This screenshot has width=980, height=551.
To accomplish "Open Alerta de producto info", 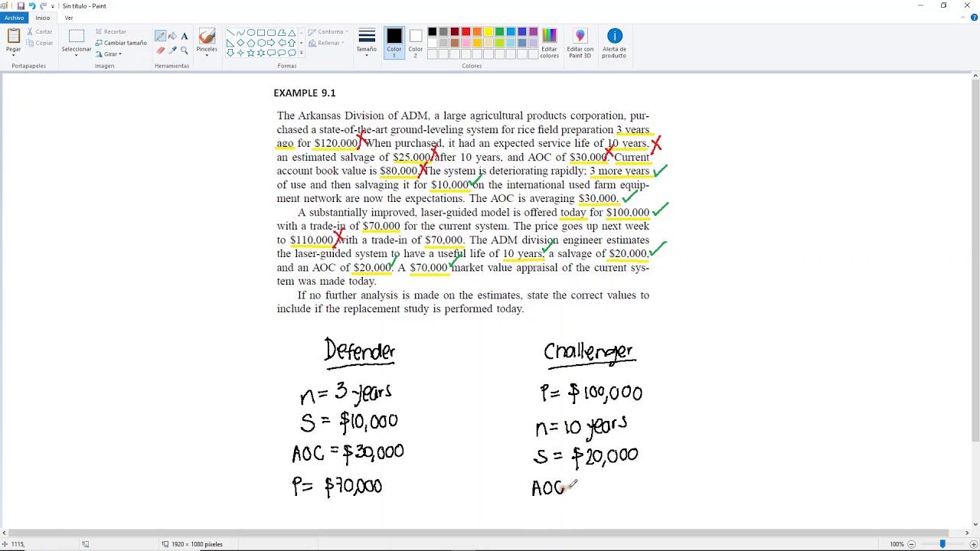I will (x=614, y=43).
